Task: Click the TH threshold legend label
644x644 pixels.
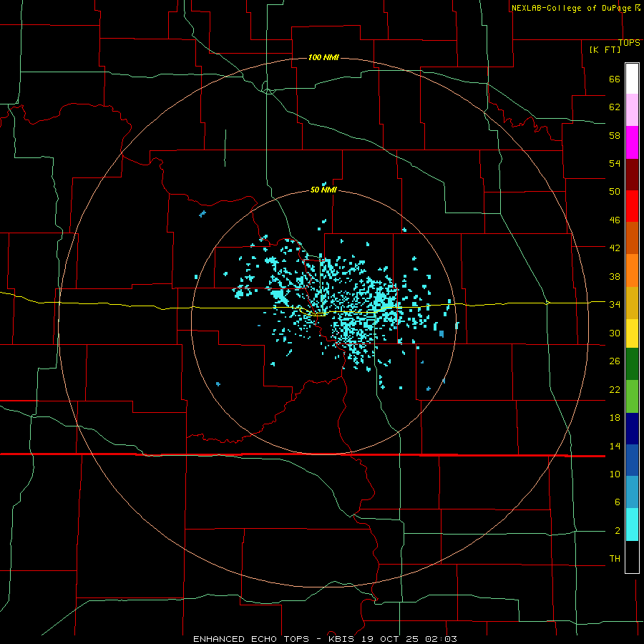Action: pos(615,559)
